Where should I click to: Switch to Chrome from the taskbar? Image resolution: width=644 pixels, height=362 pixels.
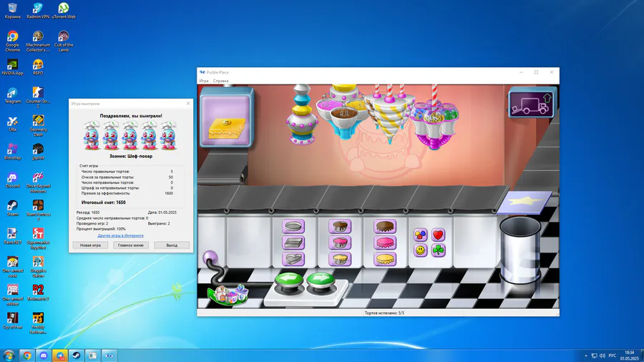pos(27,356)
